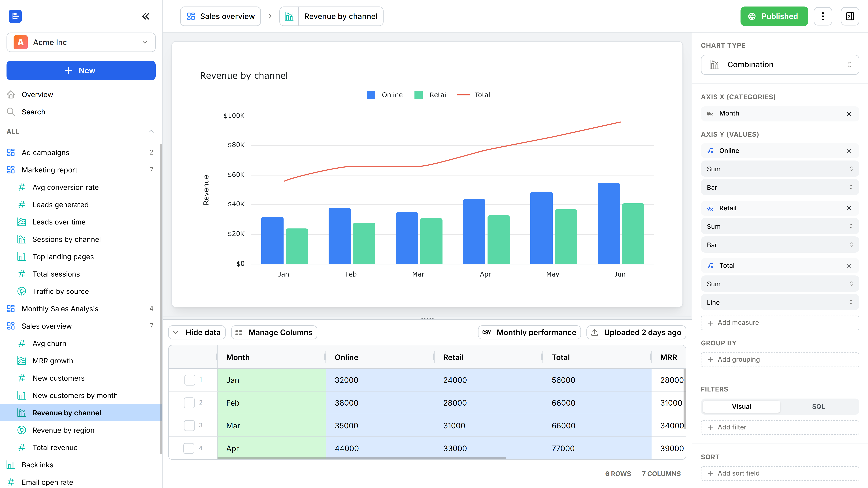Click the Total column header
Viewport: 868px width, 488px height.
tap(597, 357)
